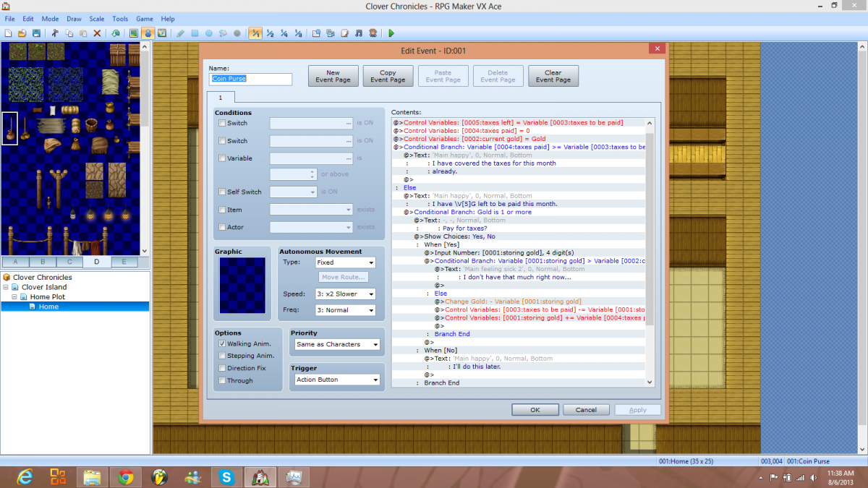Select the Event mode toolbar icon

point(148,33)
